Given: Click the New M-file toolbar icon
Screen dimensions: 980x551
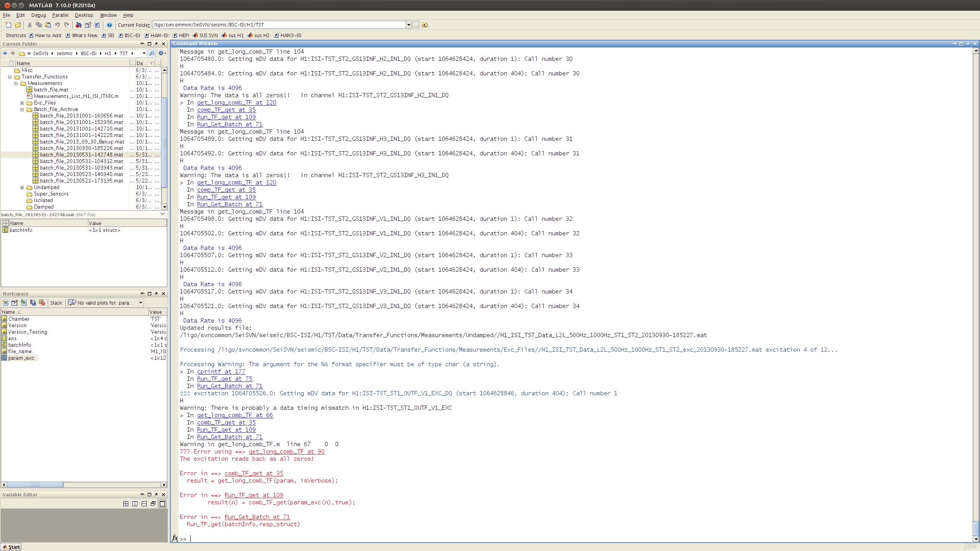Looking at the screenshot, I should [x=8, y=25].
